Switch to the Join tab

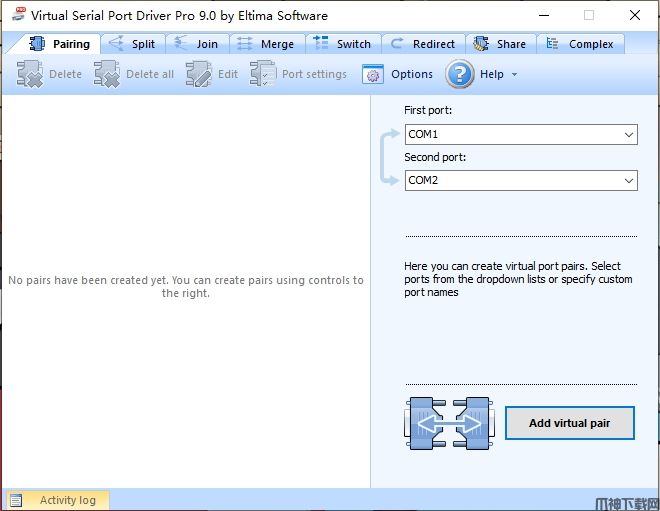tap(196, 44)
